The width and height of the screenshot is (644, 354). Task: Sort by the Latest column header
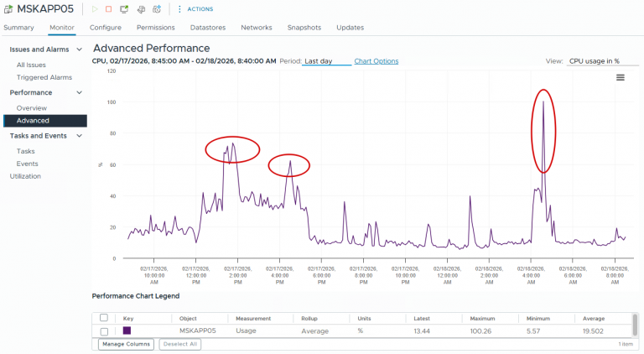pyautogui.click(x=422, y=318)
